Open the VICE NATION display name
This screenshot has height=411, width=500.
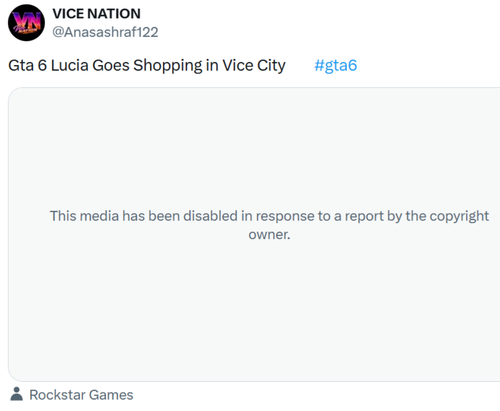pos(96,14)
